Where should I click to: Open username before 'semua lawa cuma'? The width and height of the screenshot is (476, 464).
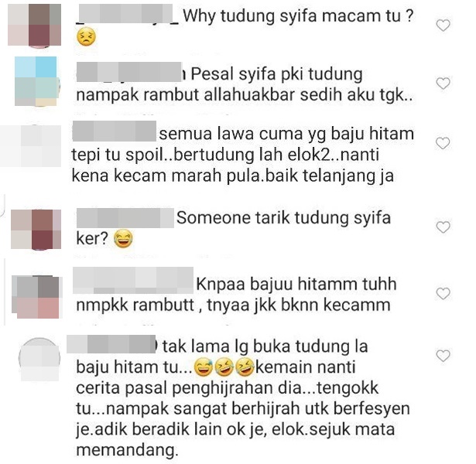click(115, 131)
